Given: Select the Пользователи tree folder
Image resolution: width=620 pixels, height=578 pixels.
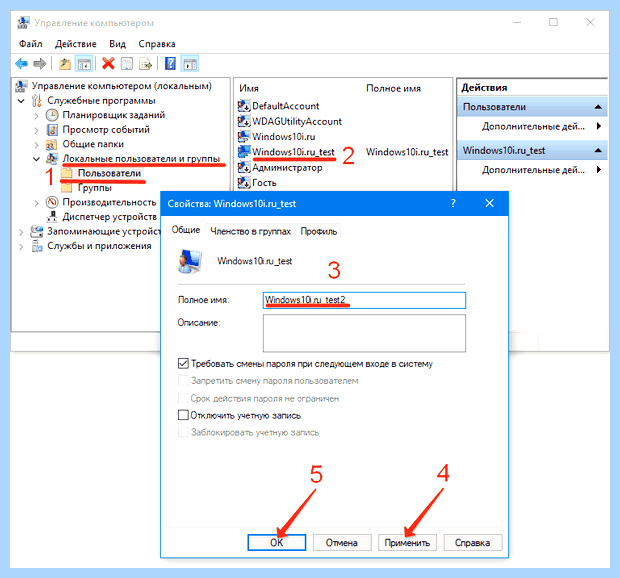Looking at the screenshot, I should tap(109, 173).
